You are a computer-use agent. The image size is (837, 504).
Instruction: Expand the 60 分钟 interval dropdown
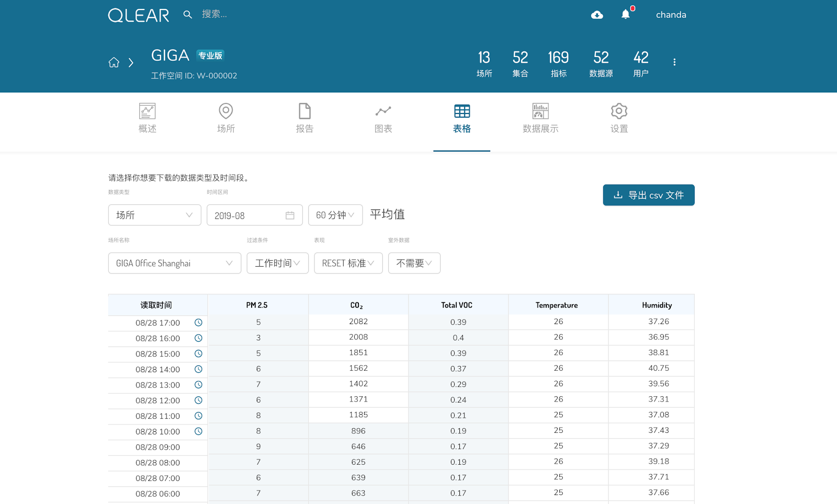pos(335,215)
